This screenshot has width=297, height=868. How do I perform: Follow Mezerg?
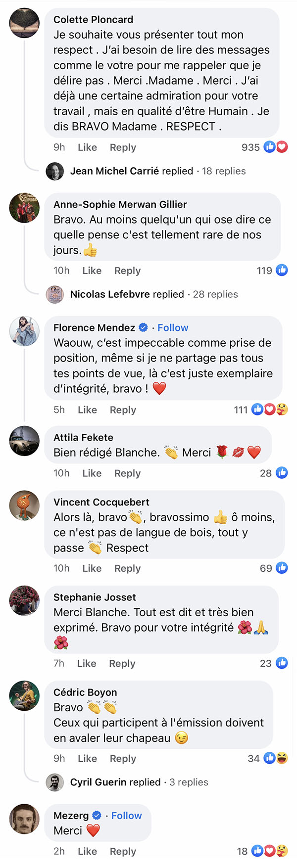[126, 816]
